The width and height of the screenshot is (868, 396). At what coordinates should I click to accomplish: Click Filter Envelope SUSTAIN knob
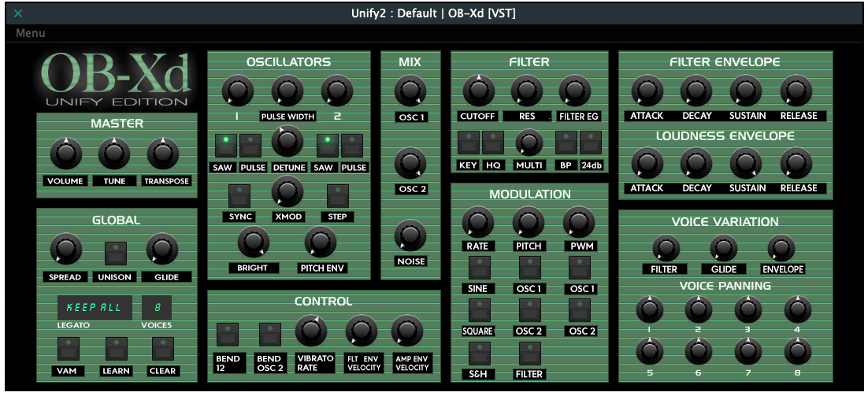[x=746, y=91]
